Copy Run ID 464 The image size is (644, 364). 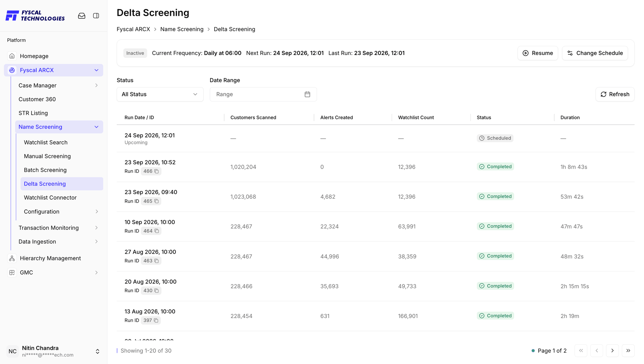[x=156, y=231]
